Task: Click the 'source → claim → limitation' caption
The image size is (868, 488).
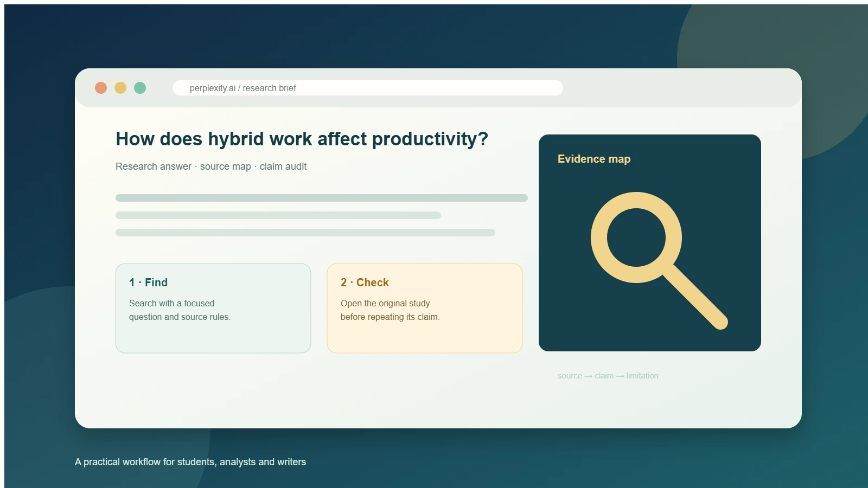Action: (x=608, y=376)
